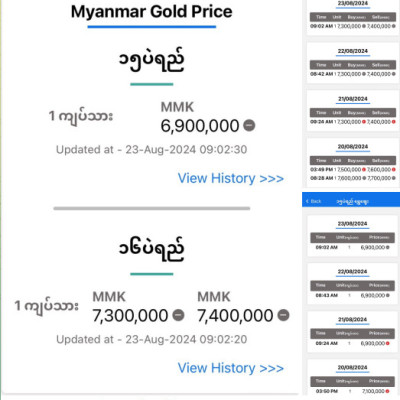Click the blue history page title bar
The width and height of the screenshot is (400, 400).
point(351,199)
